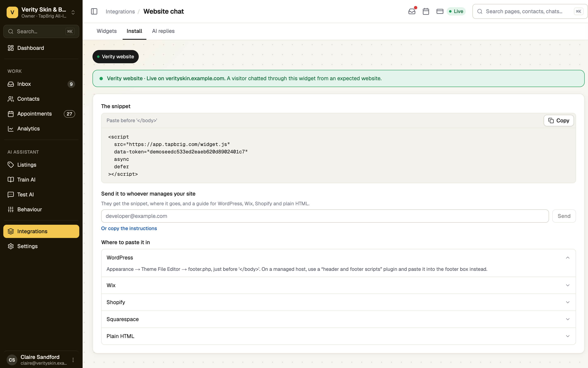Expand the Wix instructions
Screen dimensions: 588x368
[x=338, y=285]
